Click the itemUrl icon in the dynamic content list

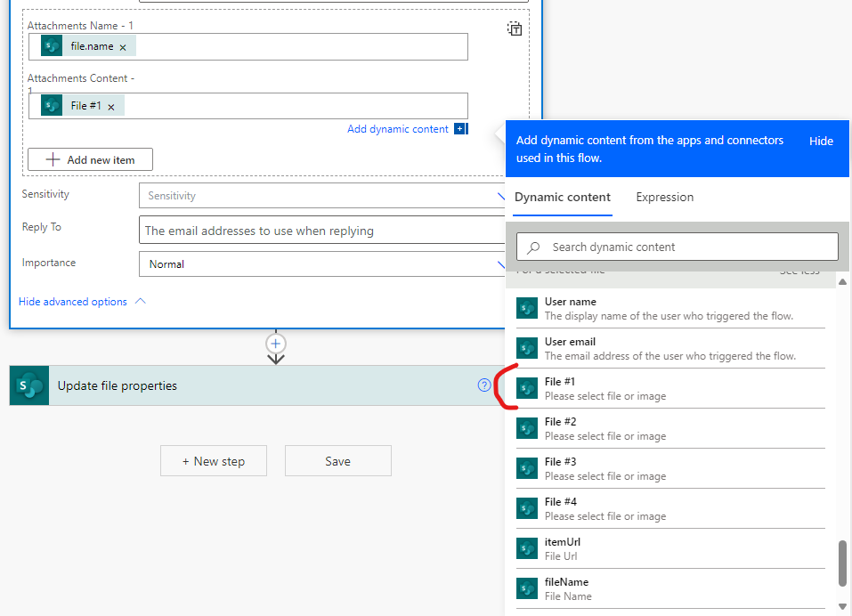pyautogui.click(x=527, y=547)
